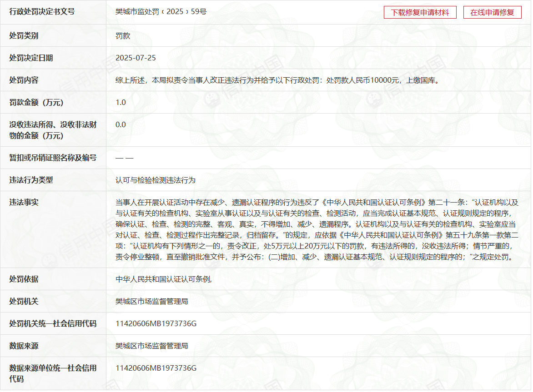533x392 pixels.
Task: Click the 违法事实 row label
Action: (24, 203)
